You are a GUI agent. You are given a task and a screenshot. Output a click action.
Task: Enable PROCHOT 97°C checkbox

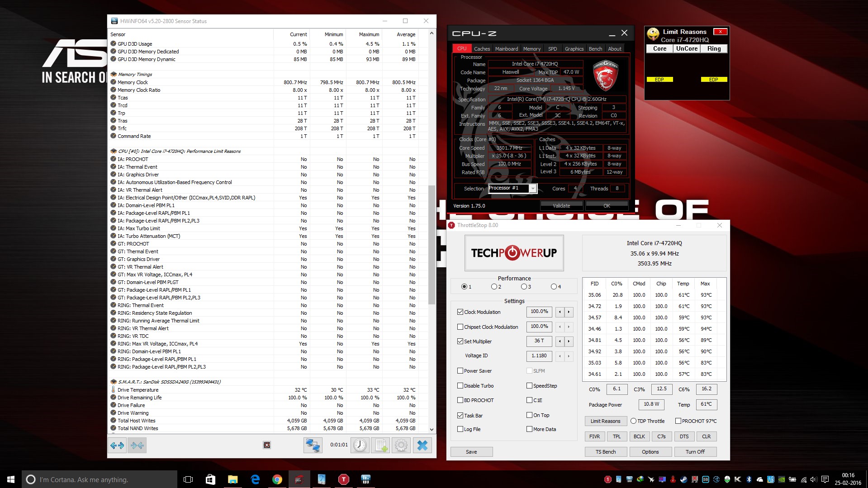(678, 421)
